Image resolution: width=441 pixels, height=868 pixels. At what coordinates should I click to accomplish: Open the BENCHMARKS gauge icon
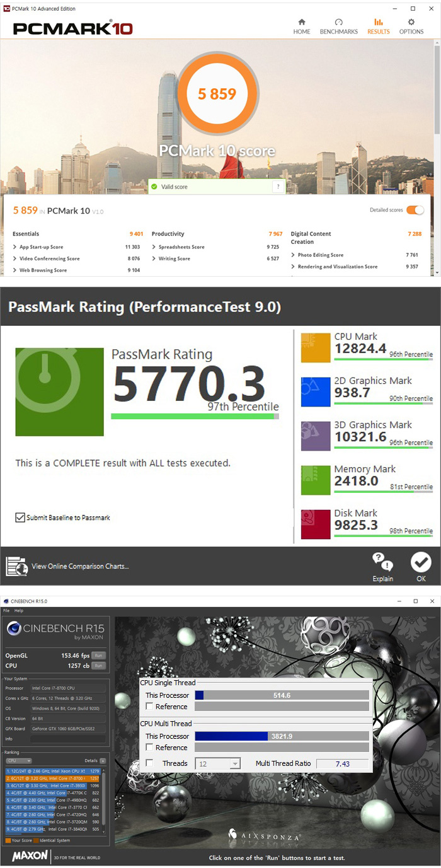click(339, 22)
